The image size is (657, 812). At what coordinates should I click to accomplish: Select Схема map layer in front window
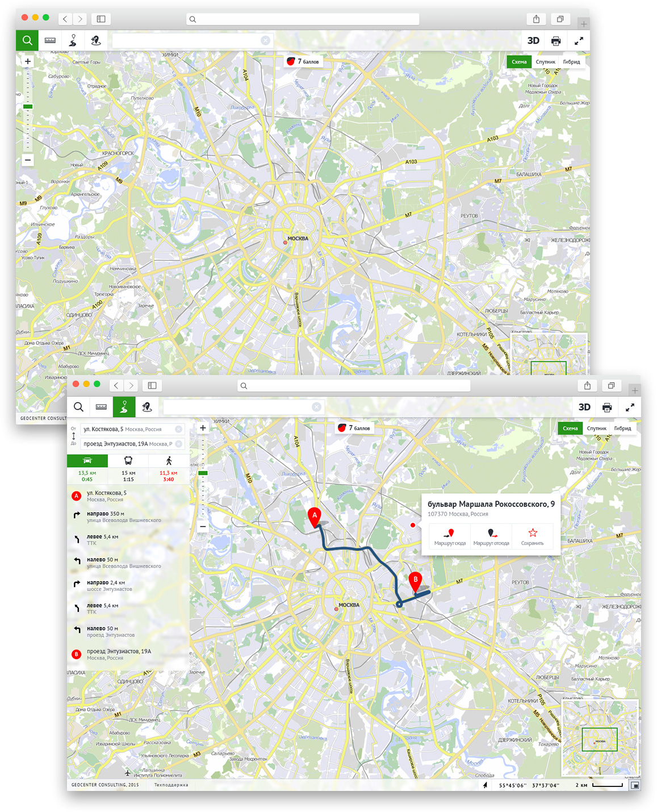tap(570, 428)
